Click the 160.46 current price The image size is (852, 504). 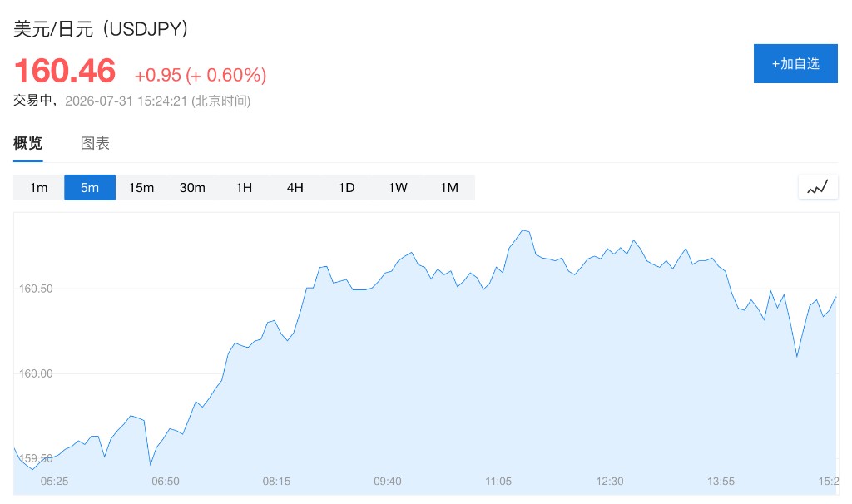pos(65,72)
